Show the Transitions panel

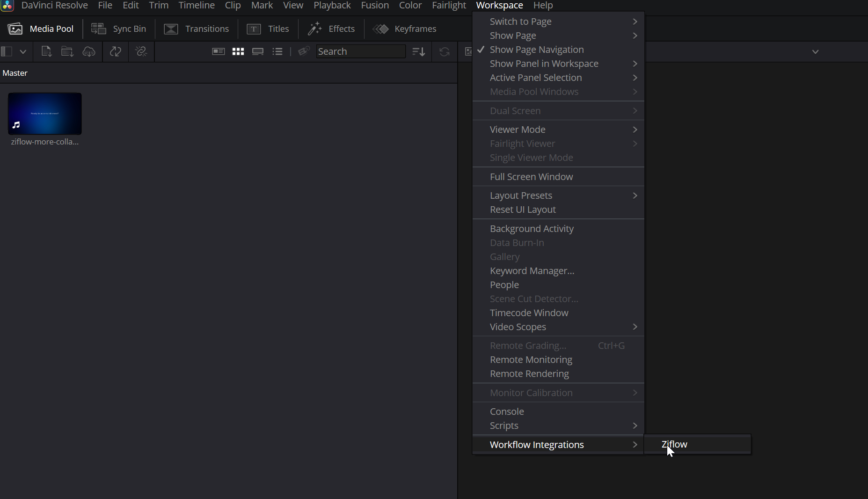pos(196,29)
